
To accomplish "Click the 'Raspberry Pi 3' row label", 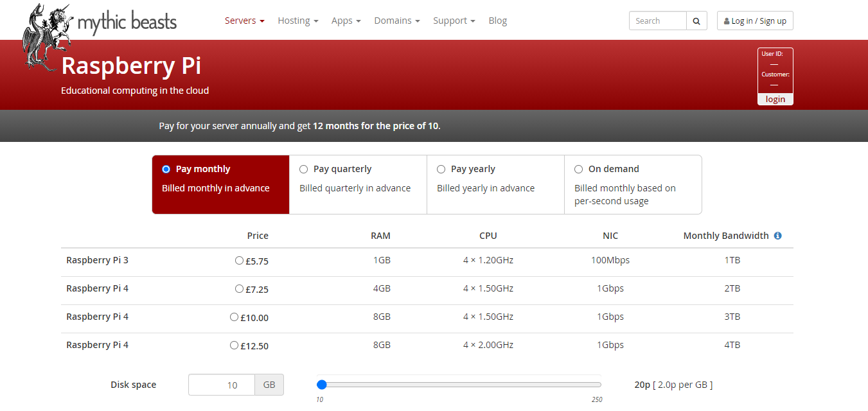I will click(x=98, y=260).
